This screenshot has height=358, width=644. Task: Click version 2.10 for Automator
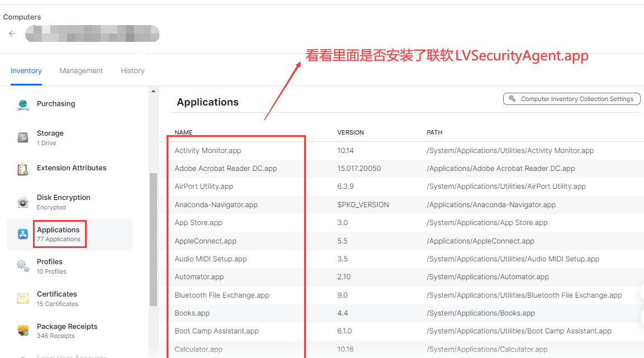pos(344,276)
